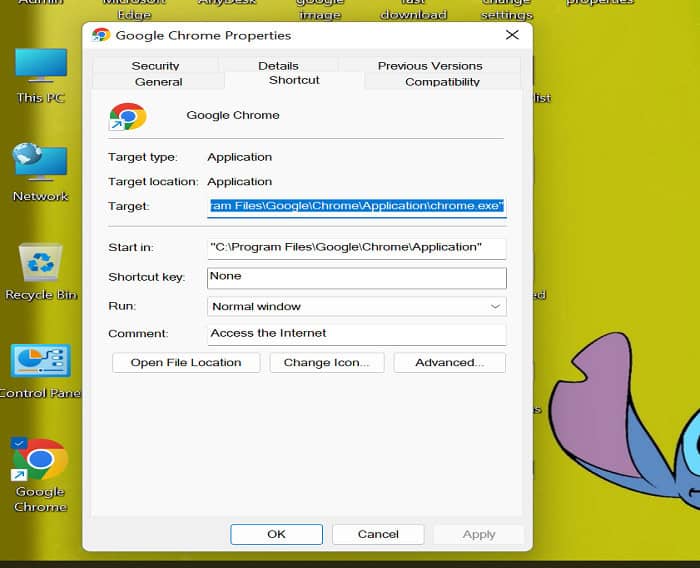Select the Network desktop icon

[x=40, y=172]
